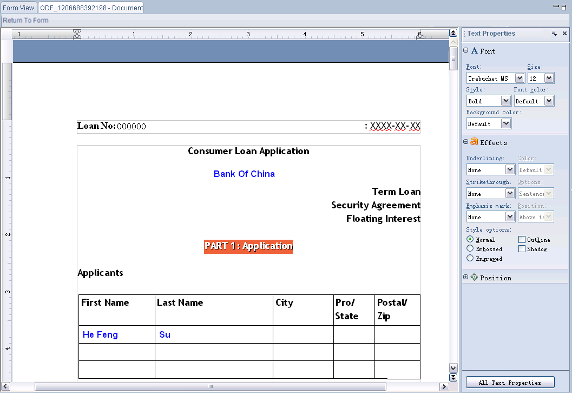Select the Engraved radio button
The height and width of the screenshot is (393, 572).
tap(470, 258)
